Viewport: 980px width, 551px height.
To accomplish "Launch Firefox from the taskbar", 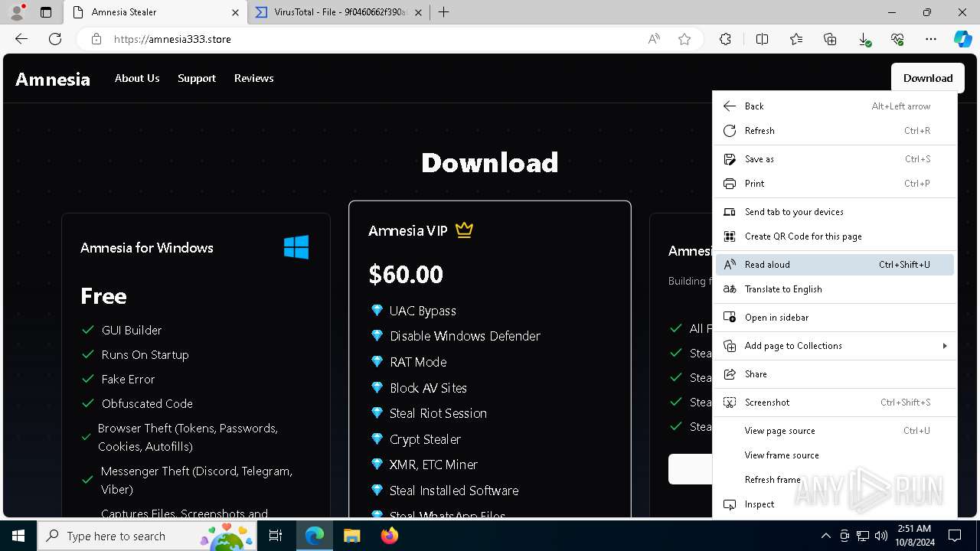I will [390, 536].
